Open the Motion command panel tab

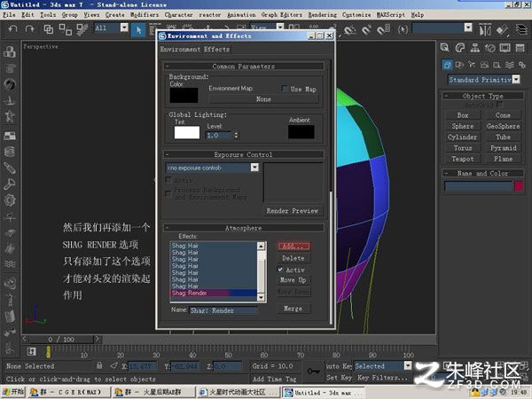pyautogui.click(x=490, y=48)
